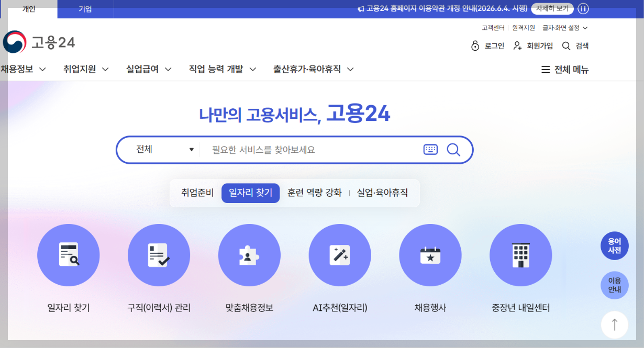The height and width of the screenshot is (348, 644).
Task: Click the 로그인 link
Action: [x=487, y=46]
